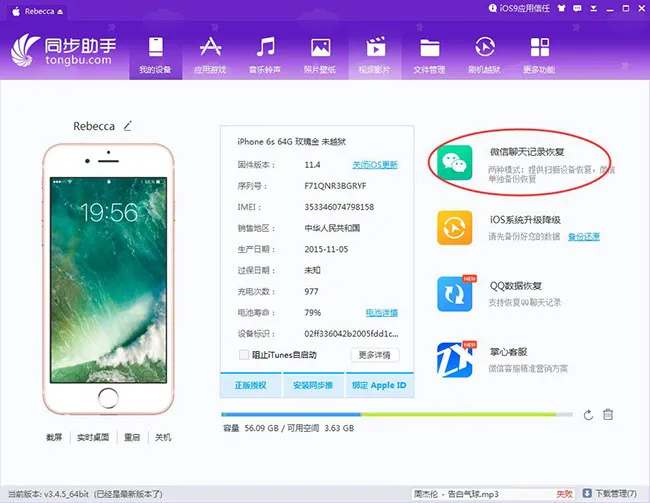The width and height of the screenshot is (650, 503).
Task: Toggle the 阻止iTunes自启动 checkbox
Action: tap(244, 355)
